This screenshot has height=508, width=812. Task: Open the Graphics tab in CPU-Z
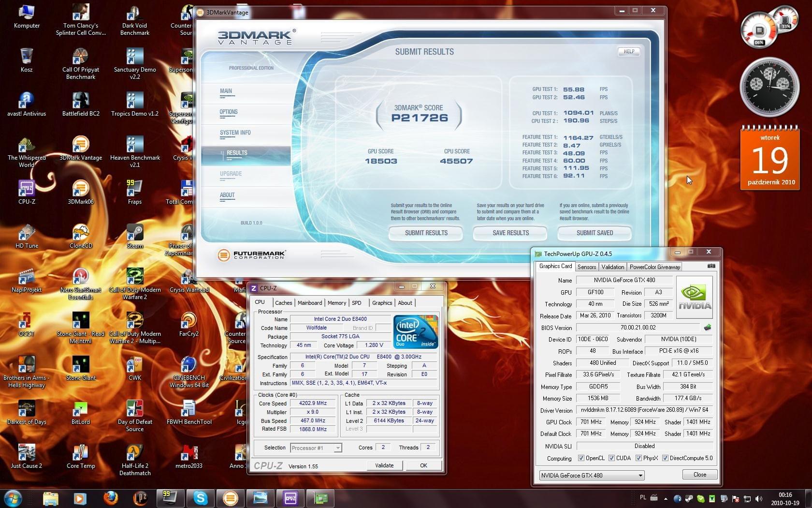coord(382,303)
